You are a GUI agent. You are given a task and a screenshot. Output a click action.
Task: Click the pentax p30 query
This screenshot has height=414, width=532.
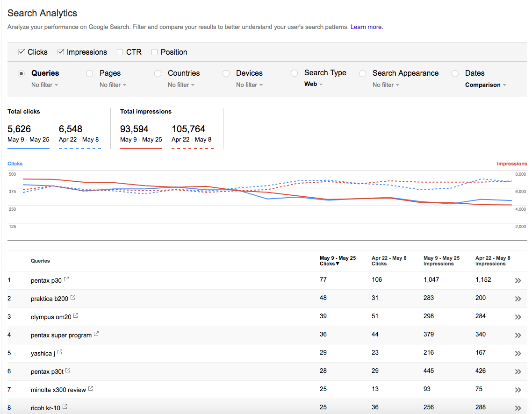point(46,280)
